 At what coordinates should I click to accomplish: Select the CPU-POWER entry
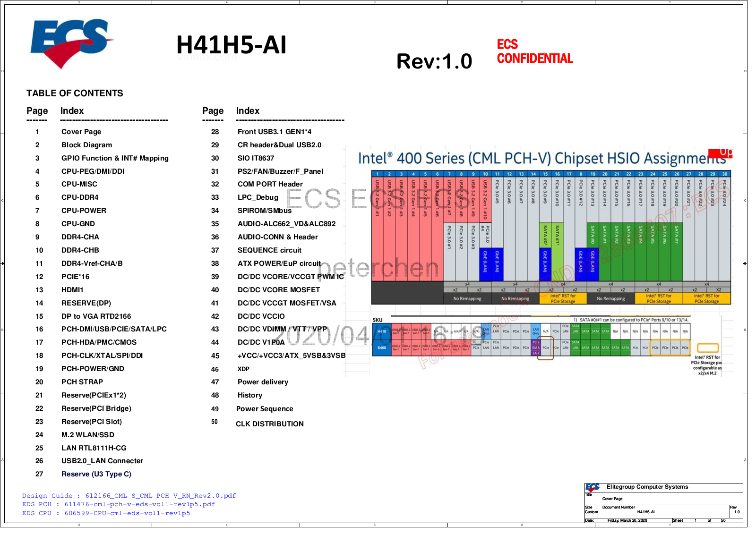pyautogui.click(x=84, y=211)
